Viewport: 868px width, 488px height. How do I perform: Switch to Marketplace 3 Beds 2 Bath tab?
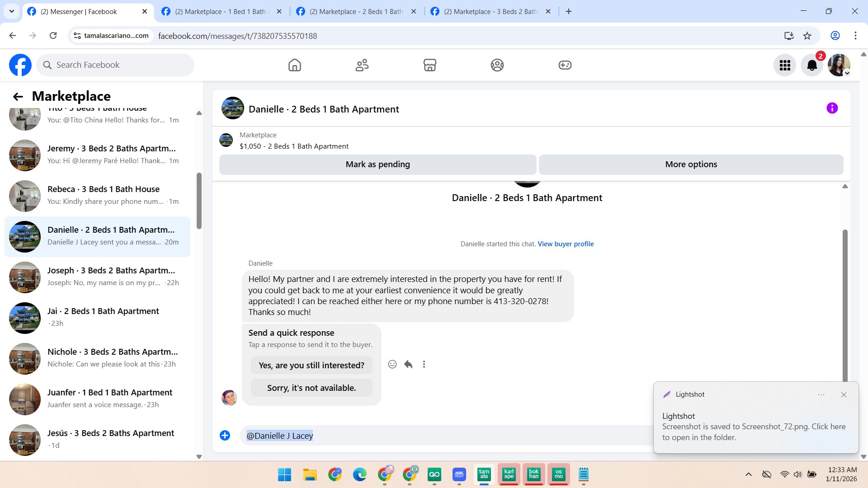pyautogui.click(x=490, y=11)
